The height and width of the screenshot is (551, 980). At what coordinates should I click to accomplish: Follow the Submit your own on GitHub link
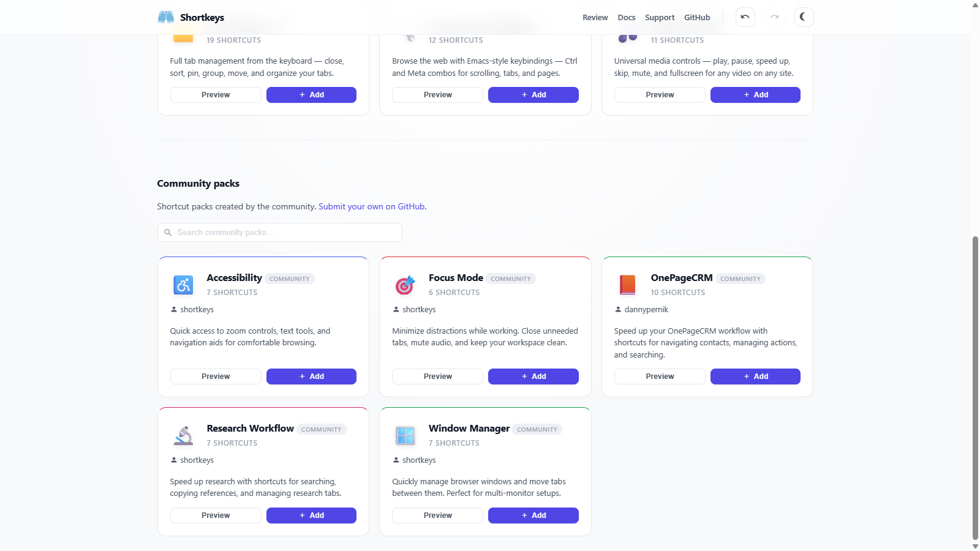click(x=372, y=207)
